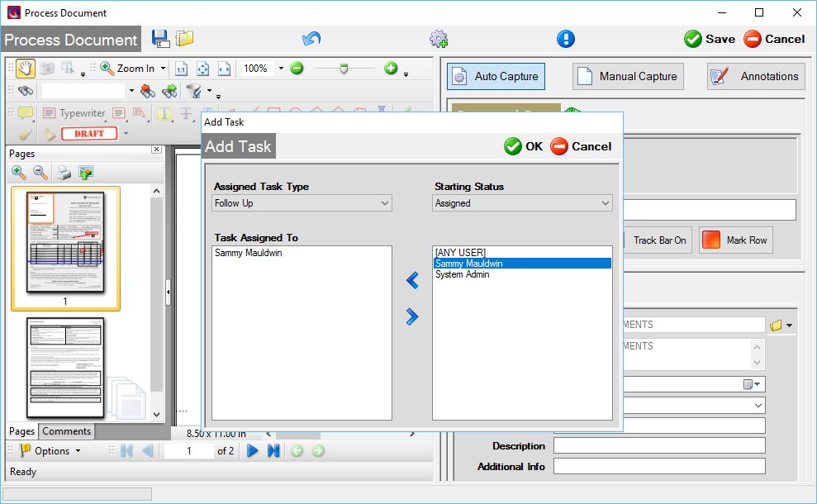Open the Starting Status dropdown
This screenshot has height=504, width=817.
coord(522,203)
